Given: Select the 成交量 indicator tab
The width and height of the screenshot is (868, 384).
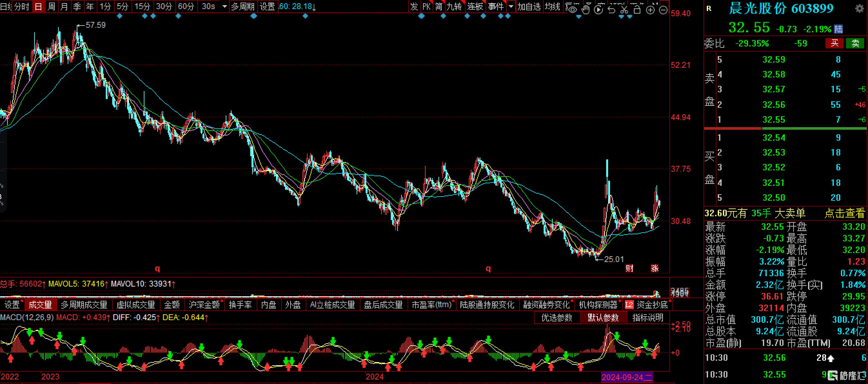Looking at the screenshot, I should click(x=40, y=305).
